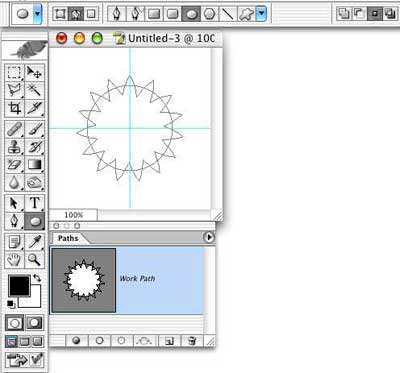Toggle Add to shape area option
Screen dimensions: 400x373
pos(344,14)
